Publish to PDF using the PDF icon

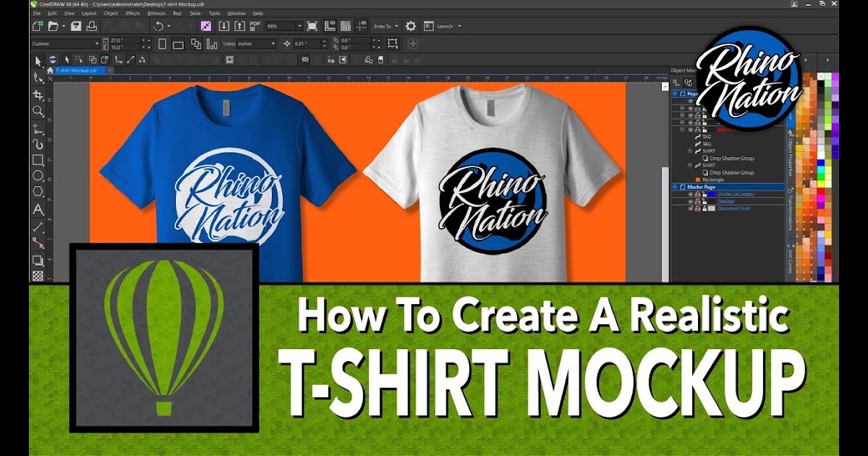click(x=255, y=26)
